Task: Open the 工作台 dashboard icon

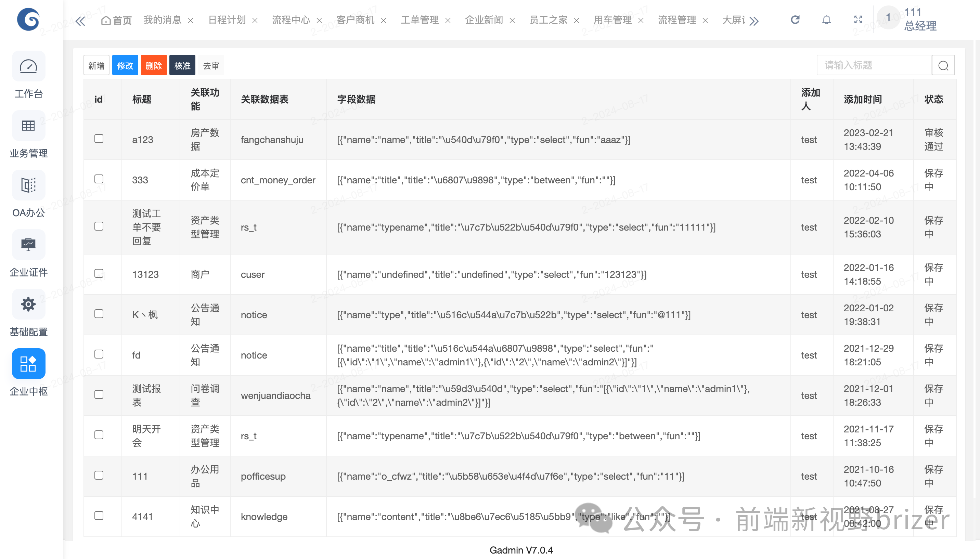Action: (x=28, y=66)
